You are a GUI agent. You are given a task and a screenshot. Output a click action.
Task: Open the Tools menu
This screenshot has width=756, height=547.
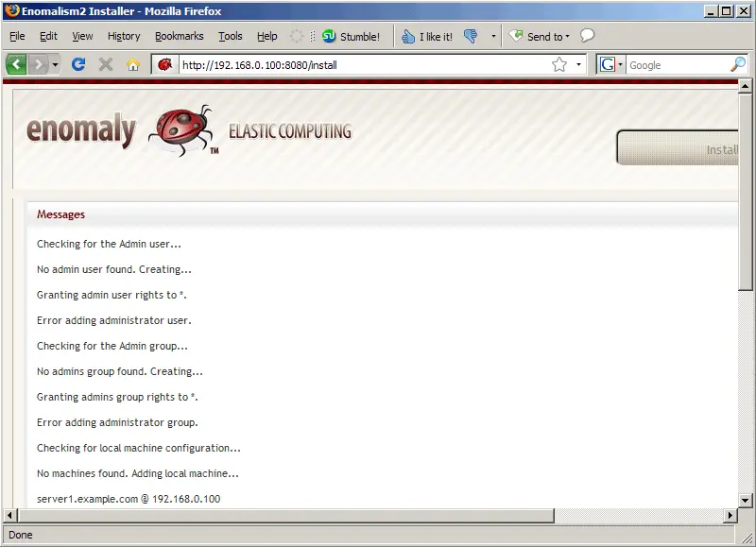click(x=231, y=36)
